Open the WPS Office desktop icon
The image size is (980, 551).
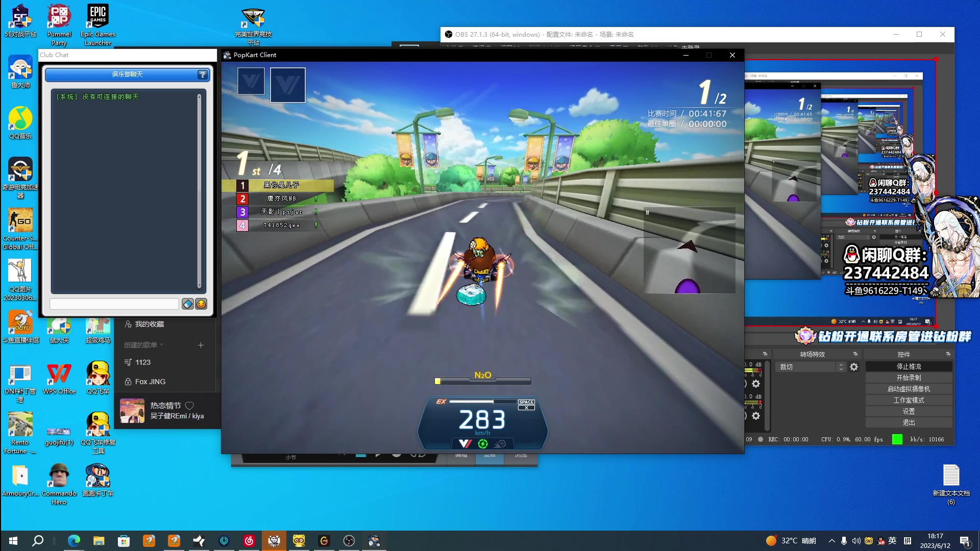(59, 378)
